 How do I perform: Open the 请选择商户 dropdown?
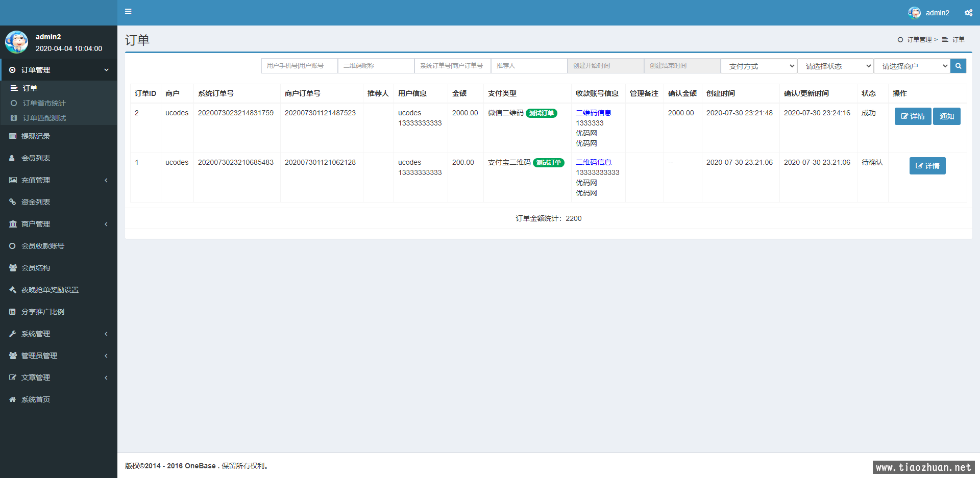912,66
